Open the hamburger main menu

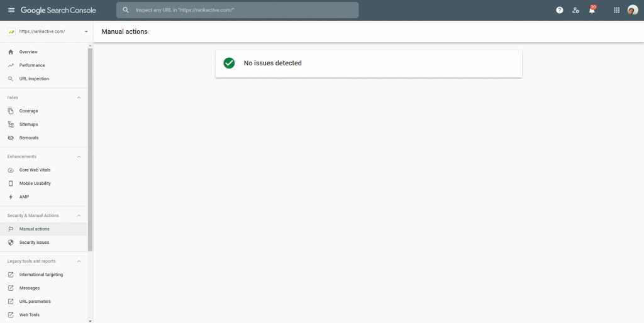pos(11,10)
